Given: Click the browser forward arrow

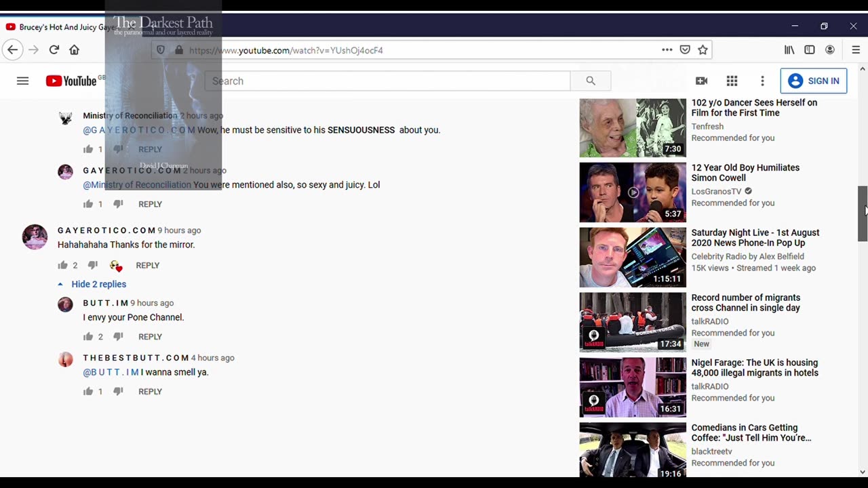Looking at the screenshot, I should click(33, 49).
